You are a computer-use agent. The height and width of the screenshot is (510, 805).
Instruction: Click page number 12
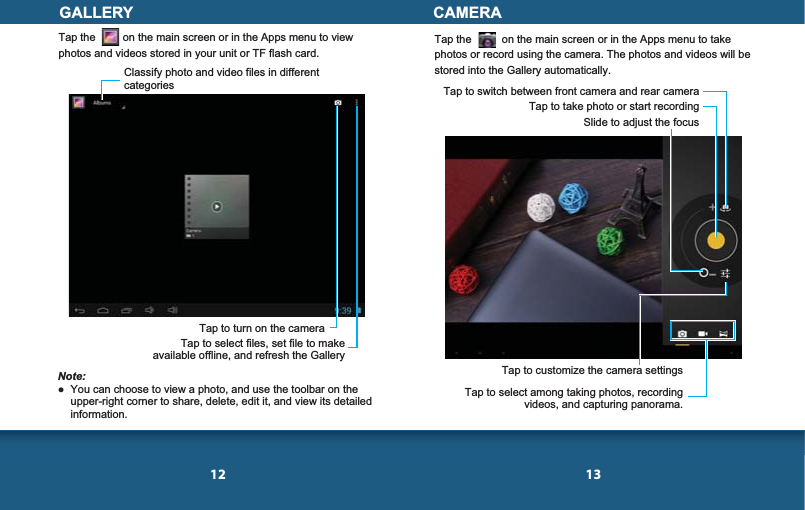point(218,474)
